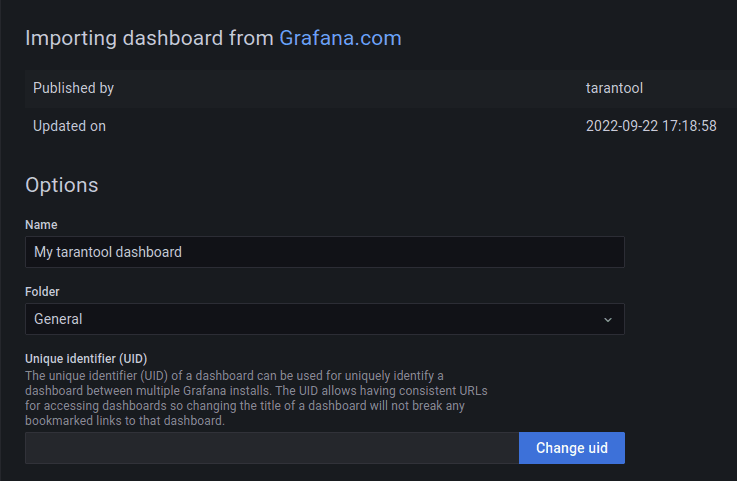
Task: Click the Options section heading
Action: click(x=62, y=185)
